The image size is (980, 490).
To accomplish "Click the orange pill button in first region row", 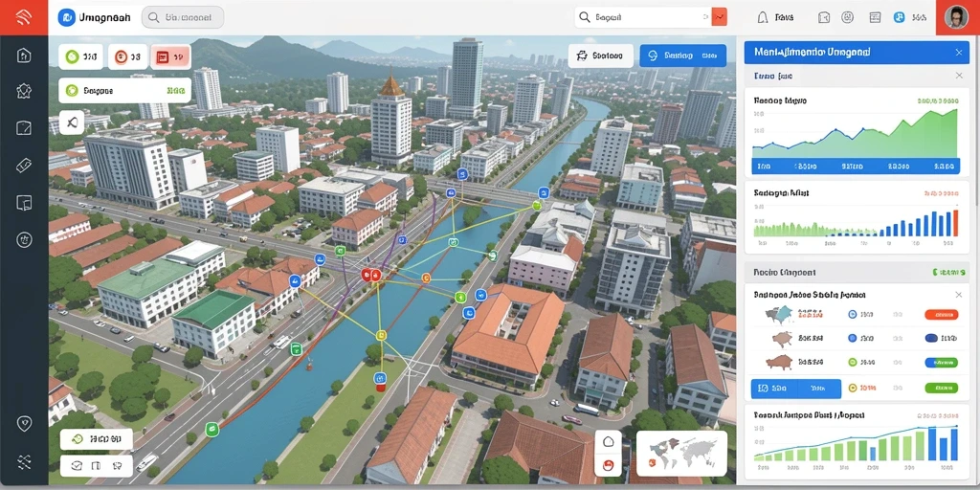I will click(942, 314).
